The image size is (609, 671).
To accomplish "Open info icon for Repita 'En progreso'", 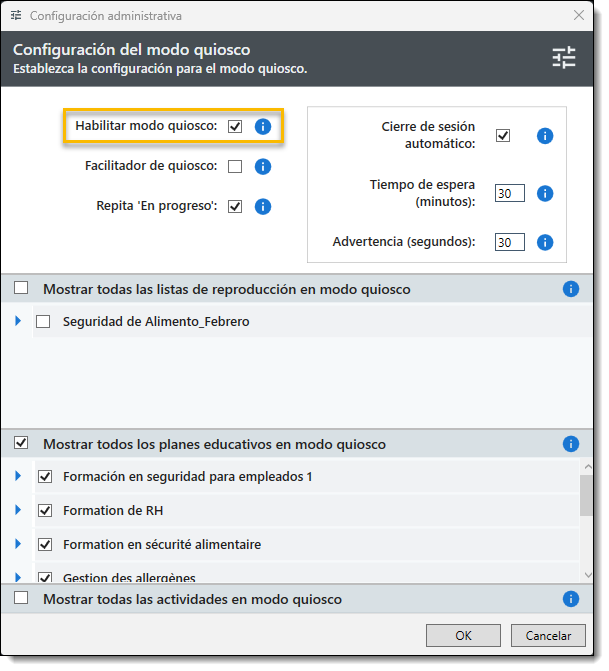I will pos(263,207).
